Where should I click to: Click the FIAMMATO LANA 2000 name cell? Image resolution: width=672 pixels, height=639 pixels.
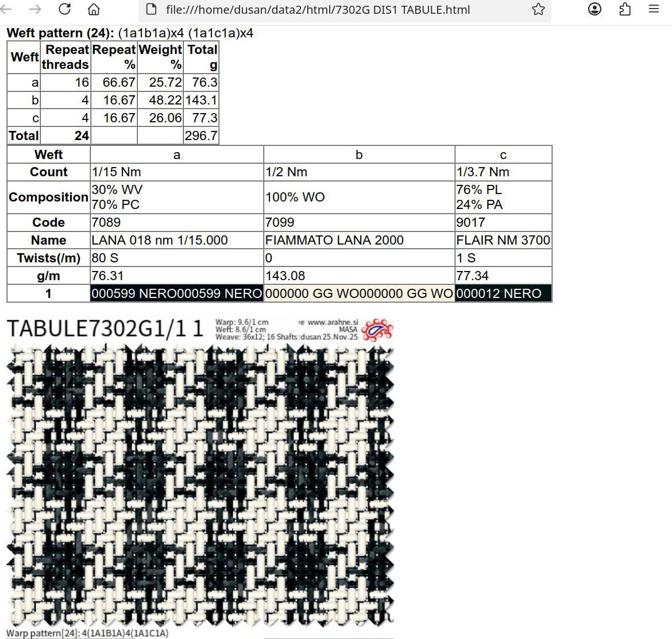click(x=334, y=240)
